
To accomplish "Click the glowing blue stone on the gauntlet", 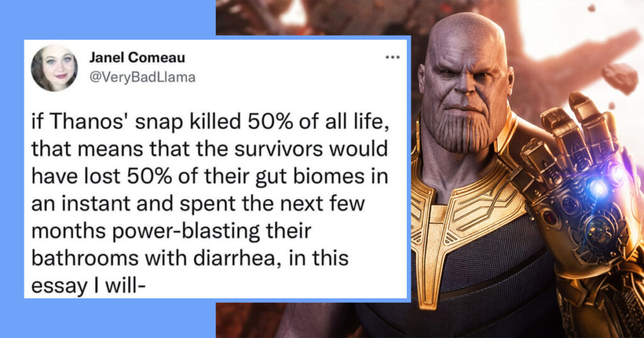I will tap(597, 188).
